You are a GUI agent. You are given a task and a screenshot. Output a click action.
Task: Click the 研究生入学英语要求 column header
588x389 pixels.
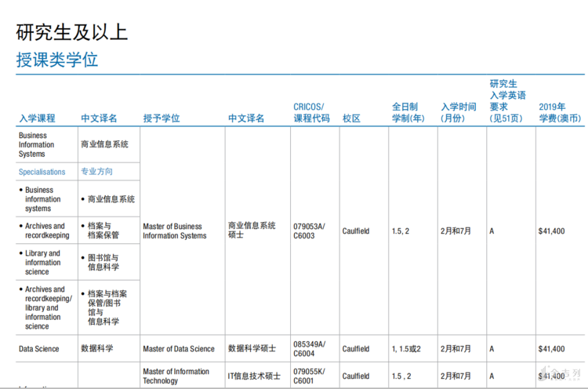point(508,101)
